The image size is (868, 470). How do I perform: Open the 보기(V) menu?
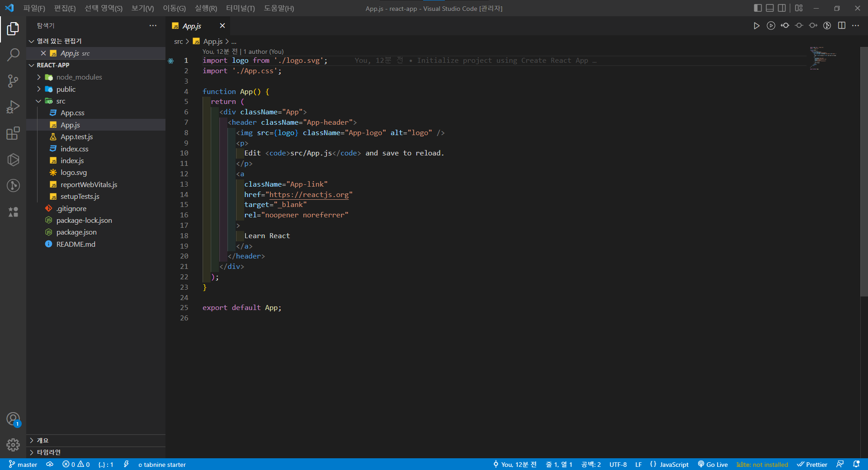tap(142, 8)
